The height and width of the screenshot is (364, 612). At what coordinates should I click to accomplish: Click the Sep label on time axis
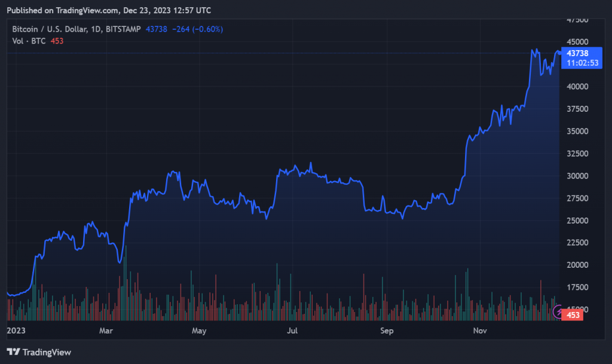[387, 330]
